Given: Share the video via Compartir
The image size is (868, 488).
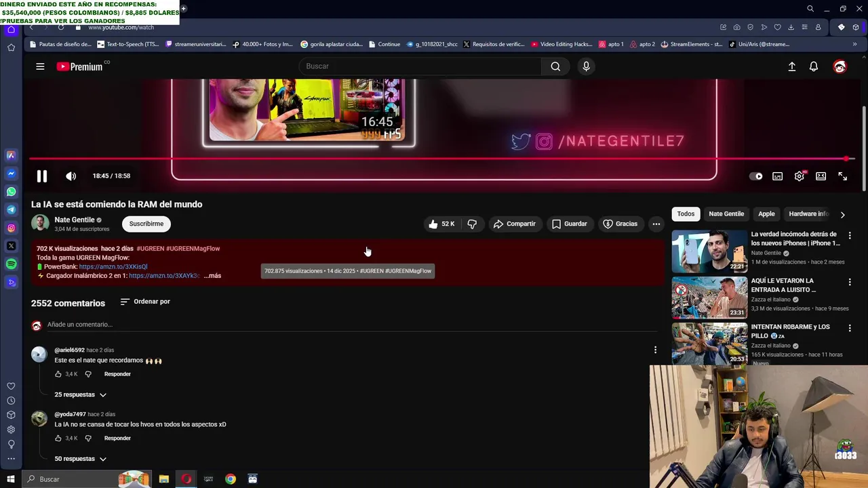Looking at the screenshot, I should [514, 224].
